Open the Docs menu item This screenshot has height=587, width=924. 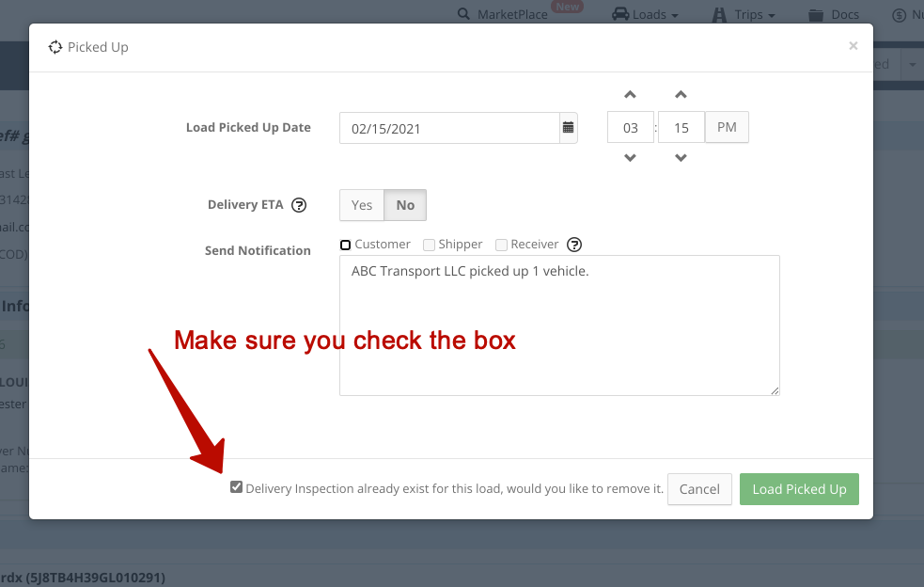pos(845,14)
